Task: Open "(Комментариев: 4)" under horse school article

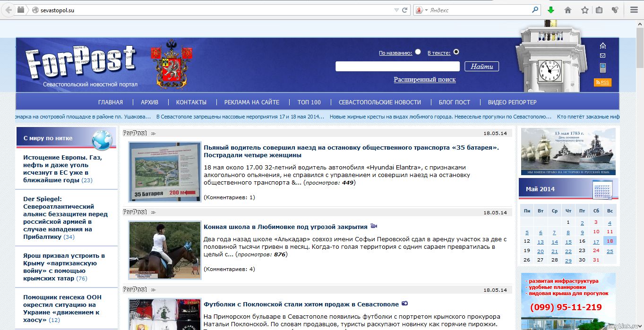Action: click(x=229, y=269)
